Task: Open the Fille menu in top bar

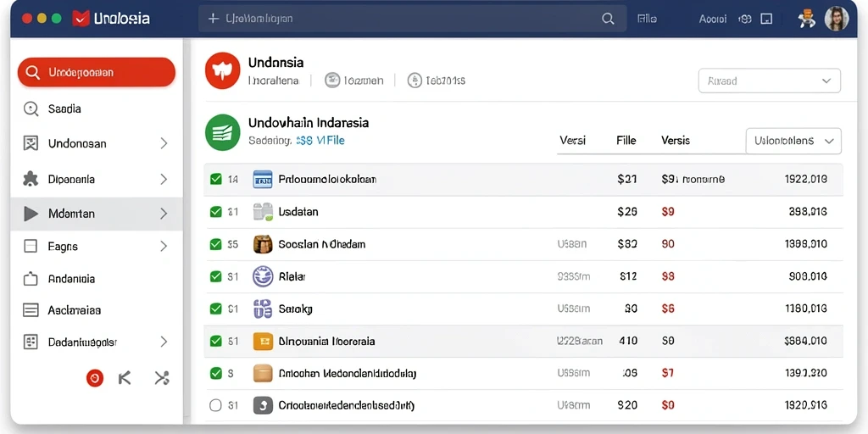Action: tap(647, 19)
